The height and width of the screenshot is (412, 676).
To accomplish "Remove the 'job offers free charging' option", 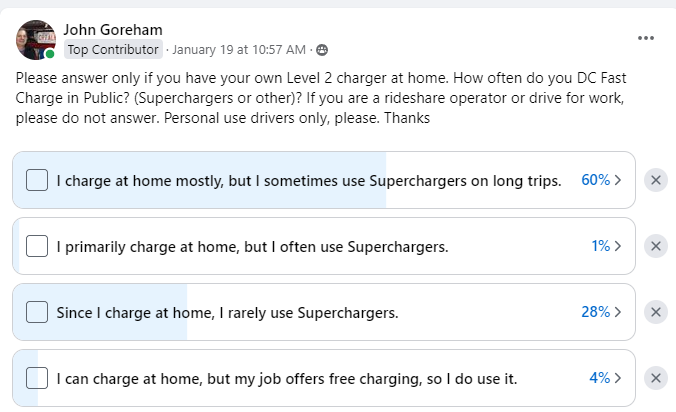I will click(x=656, y=378).
